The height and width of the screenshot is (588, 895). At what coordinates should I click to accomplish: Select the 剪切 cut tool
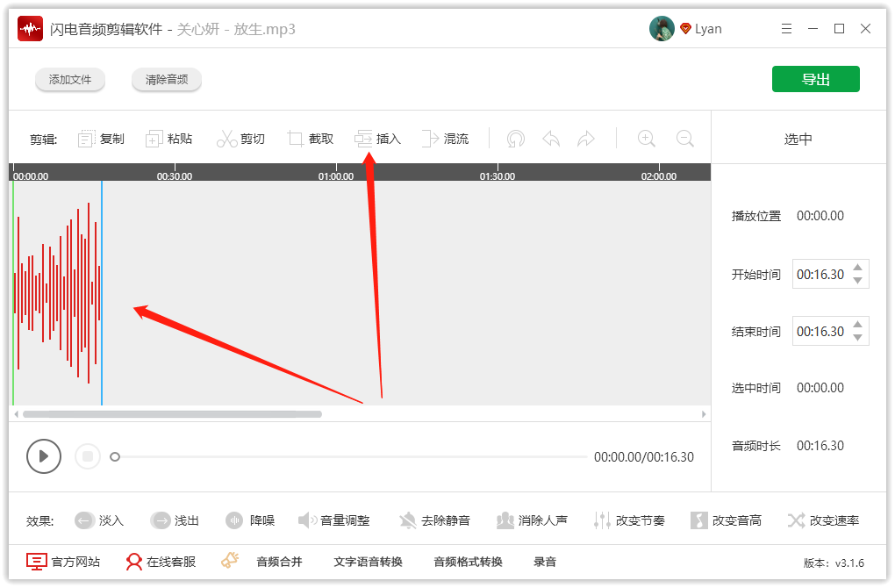(x=242, y=138)
